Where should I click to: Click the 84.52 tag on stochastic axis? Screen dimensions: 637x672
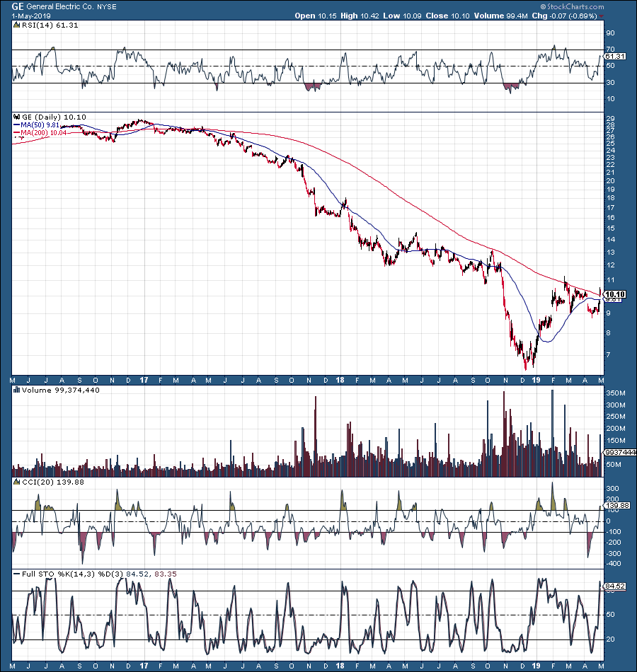tap(615, 586)
